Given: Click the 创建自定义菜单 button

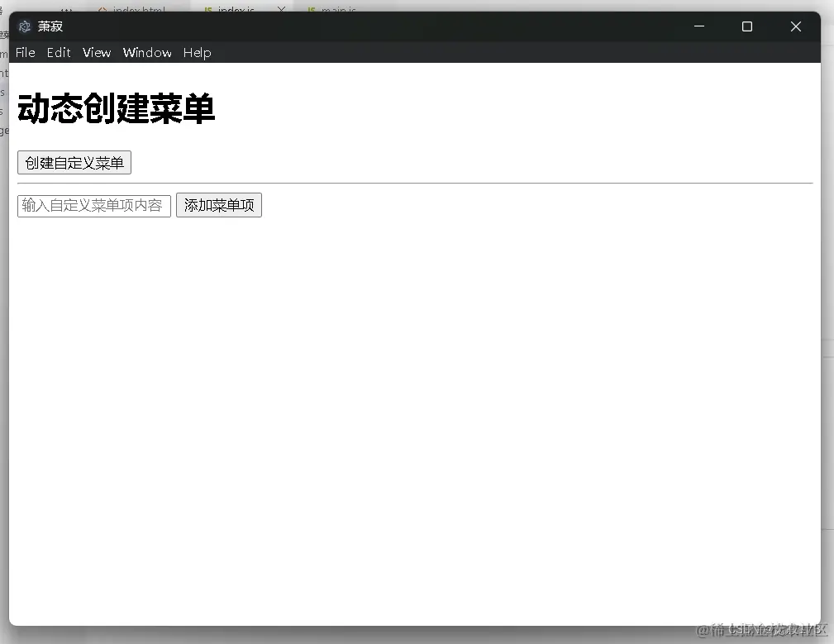Looking at the screenshot, I should pos(74,162).
